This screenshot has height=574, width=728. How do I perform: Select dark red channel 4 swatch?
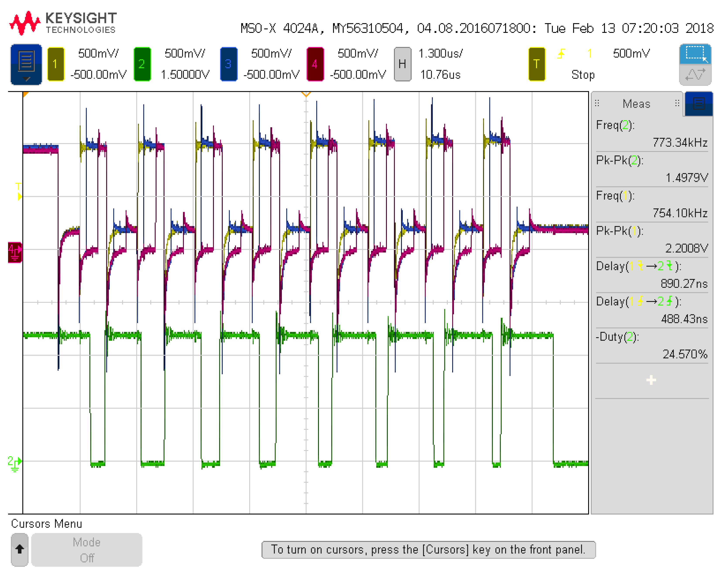[315, 64]
